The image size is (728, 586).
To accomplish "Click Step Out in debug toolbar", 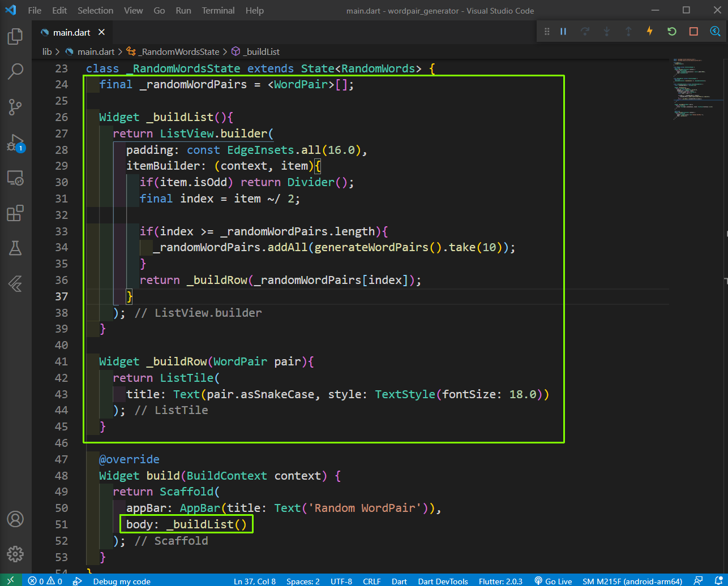I will [628, 32].
